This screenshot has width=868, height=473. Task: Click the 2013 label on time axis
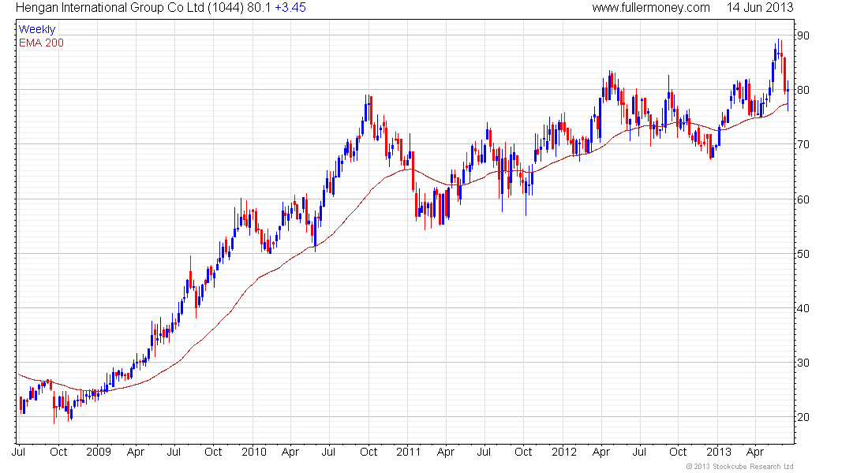pos(718,453)
